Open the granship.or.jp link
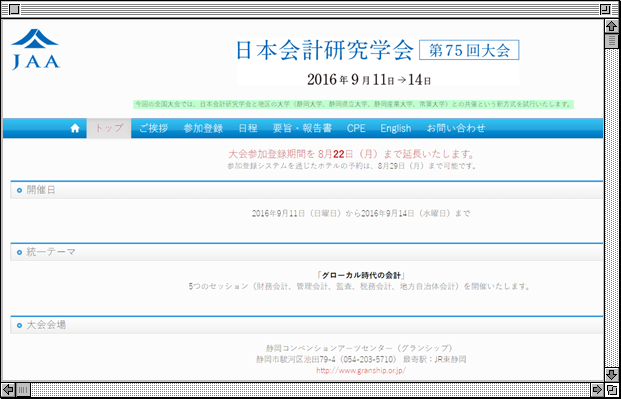This screenshot has width=621, height=399. (x=361, y=371)
